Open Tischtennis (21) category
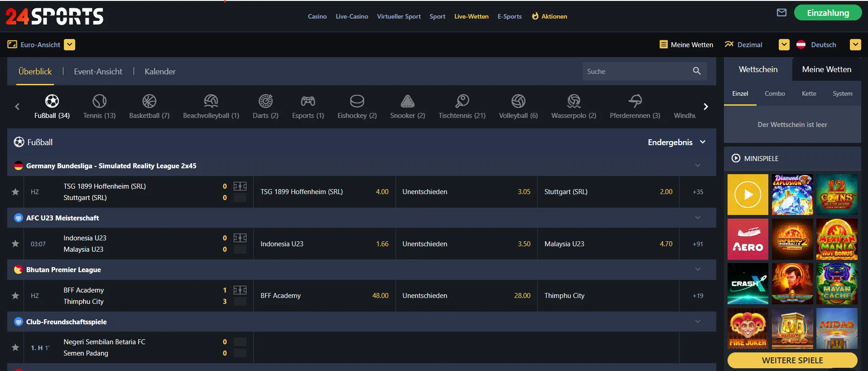868x371 pixels. 462,107
